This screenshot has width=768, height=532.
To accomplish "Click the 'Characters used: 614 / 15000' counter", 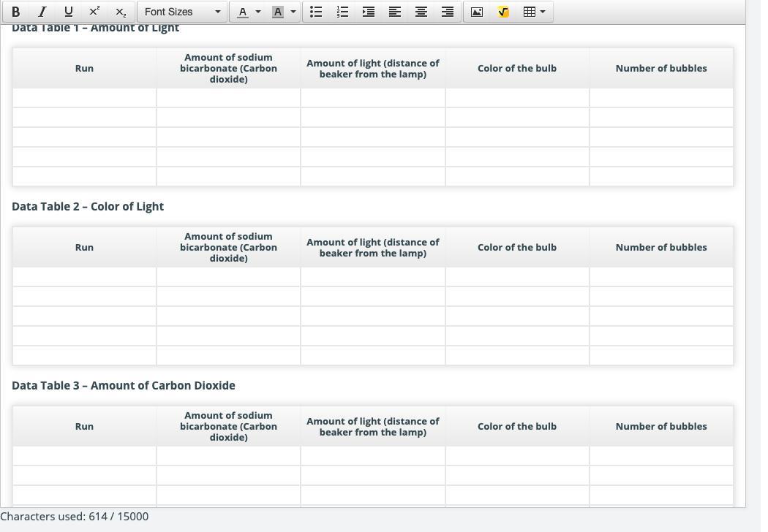I will click(x=75, y=517).
